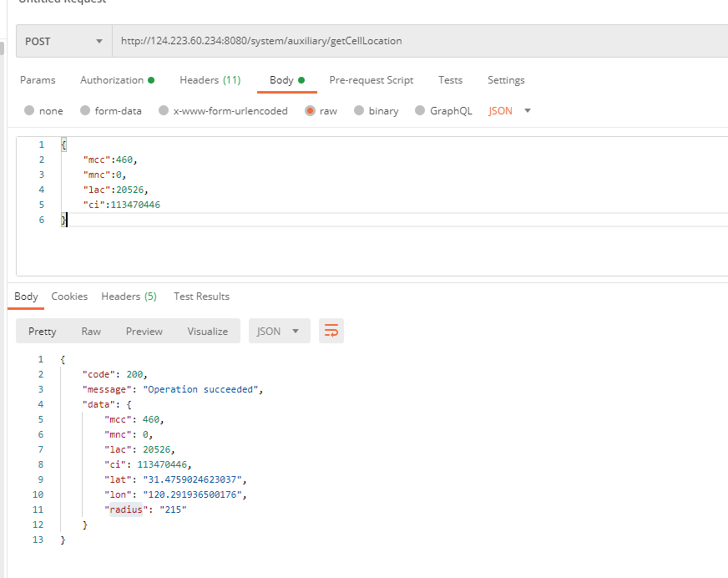Image resolution: width=728 pixels, height=578 pixels.
Task: Click the Visualize response view button
Action: (207, 332)
